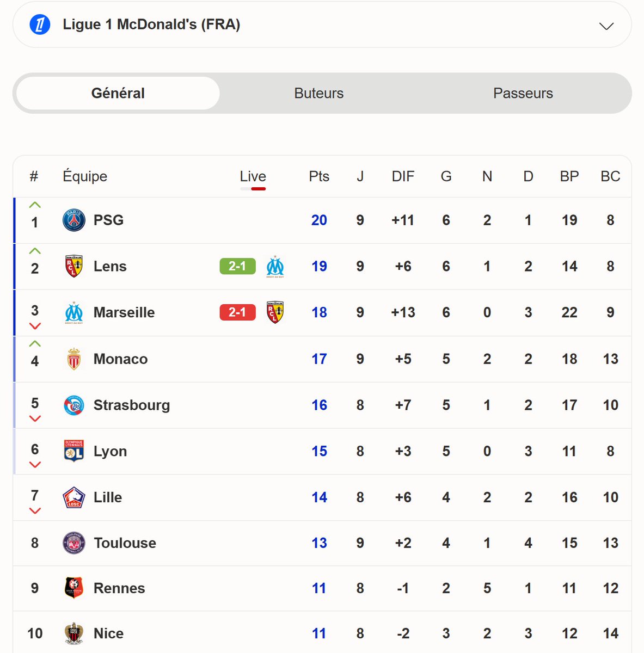Screen dimensions: 644x653
Task: Switch to the Passeurs tab
Action: pyautogui.click(x=523, y=93)
